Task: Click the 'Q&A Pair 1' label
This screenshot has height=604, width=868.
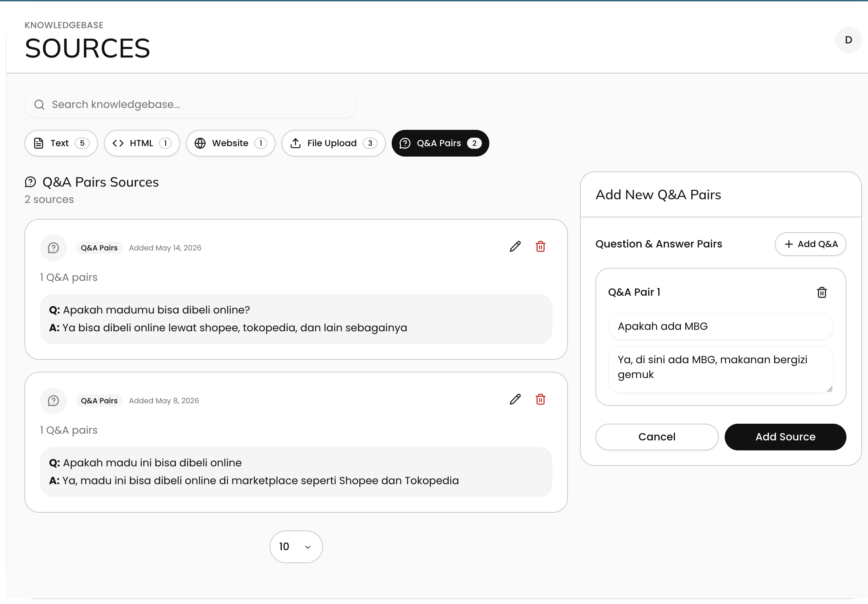Action: coord(634,292)
